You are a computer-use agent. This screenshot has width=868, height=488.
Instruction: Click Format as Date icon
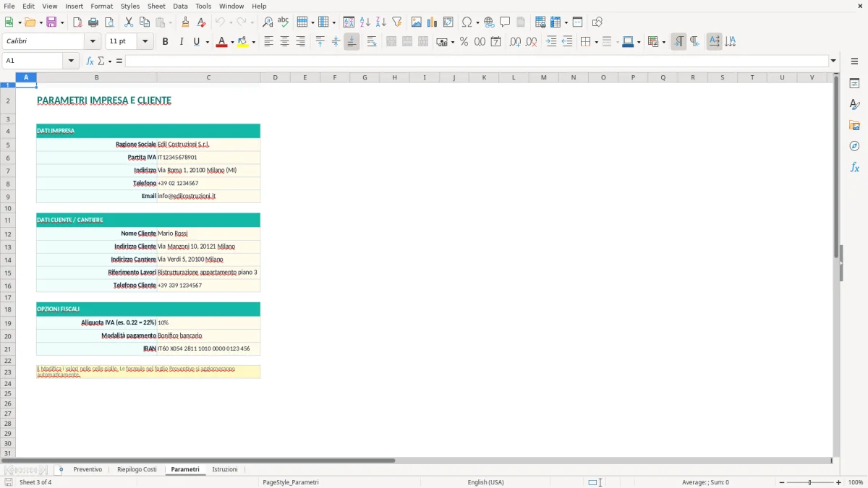point(495,42)
